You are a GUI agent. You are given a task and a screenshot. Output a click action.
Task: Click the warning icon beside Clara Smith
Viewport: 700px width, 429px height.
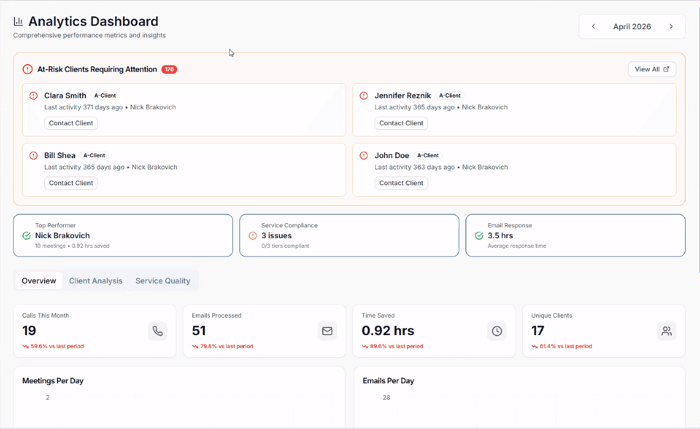(x=33, y=96)
